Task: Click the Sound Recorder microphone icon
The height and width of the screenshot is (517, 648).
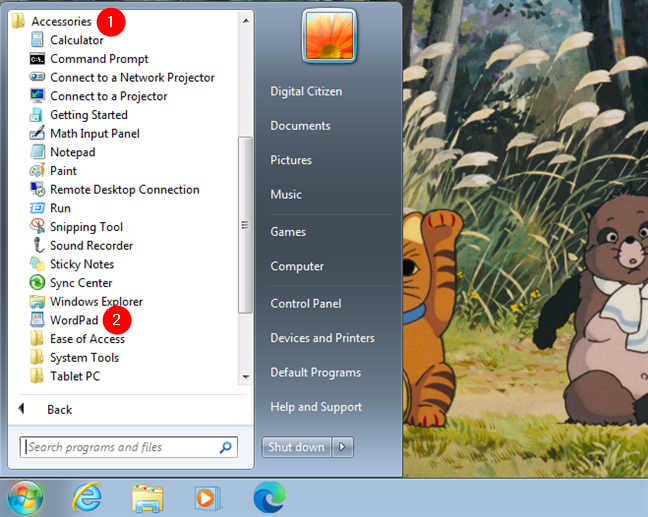Action: [38, 245]
